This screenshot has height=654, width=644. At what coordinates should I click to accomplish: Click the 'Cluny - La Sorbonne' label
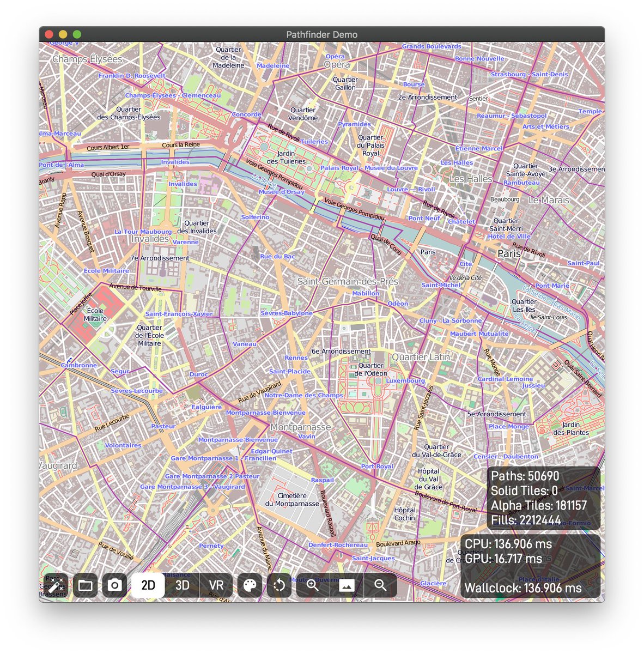point(451,320)
